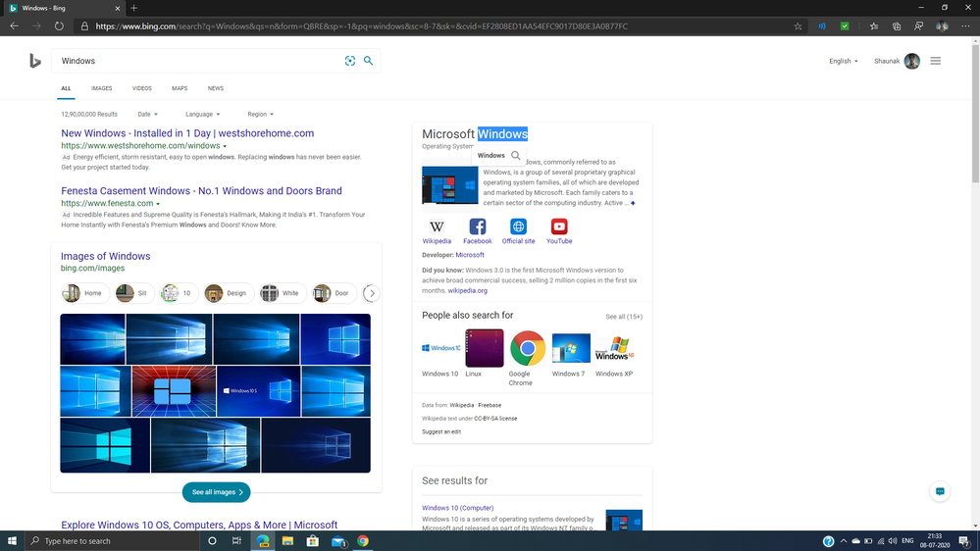Show more image filter chips arrow
This screenshot has width=980, height=551.
pos(372,293)
